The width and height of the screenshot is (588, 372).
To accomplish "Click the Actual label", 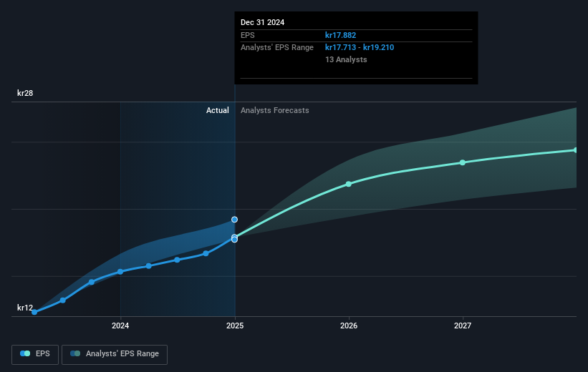I will [218, 110].
